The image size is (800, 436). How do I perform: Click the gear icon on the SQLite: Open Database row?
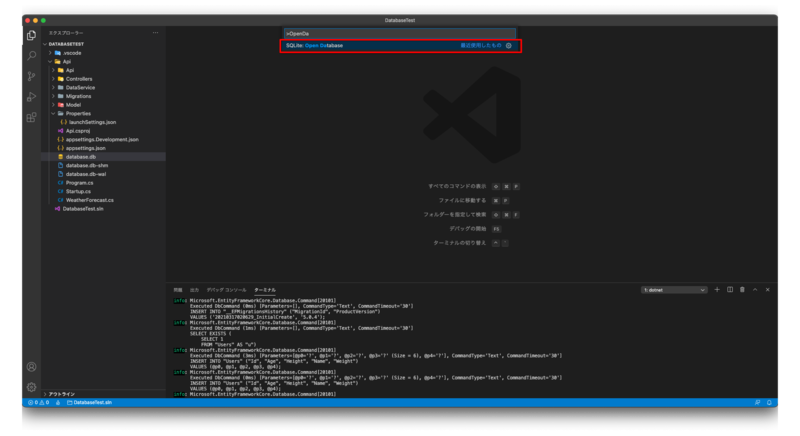tap(509, 45)
